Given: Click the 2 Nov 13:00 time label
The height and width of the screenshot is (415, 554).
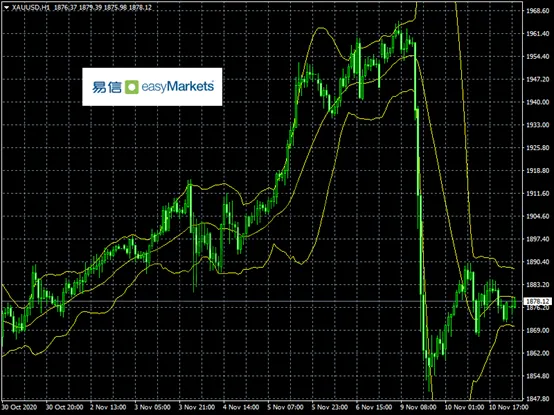Looking at the screenshot, I should (109, 408).
